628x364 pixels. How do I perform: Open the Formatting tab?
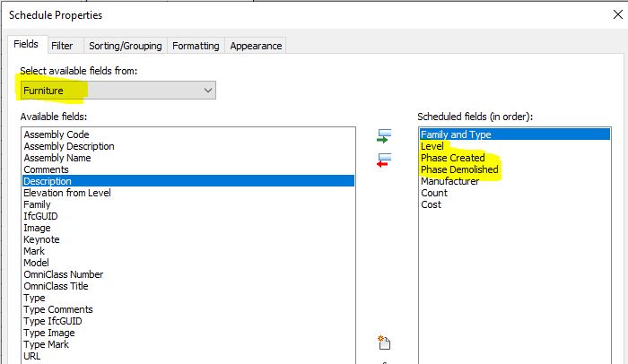pyautogui.click(x=196, y=46)
